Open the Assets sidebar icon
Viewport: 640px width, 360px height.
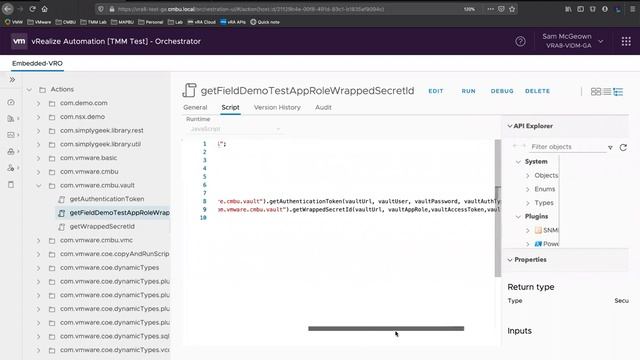11,151
